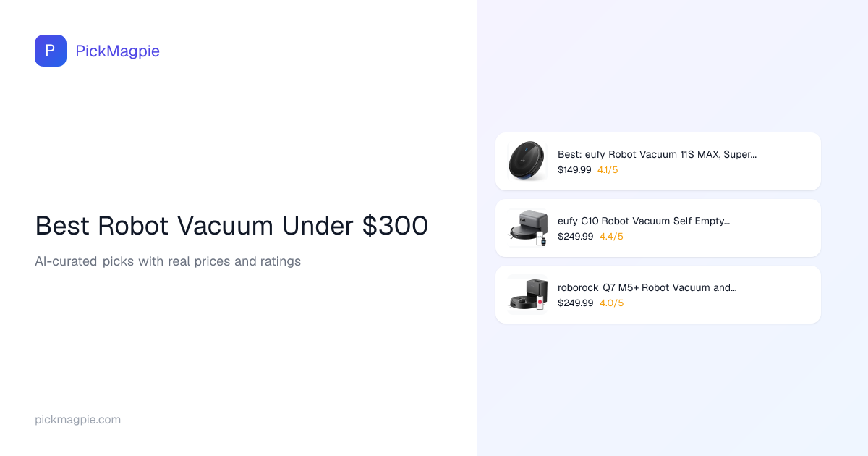Visit the pickmagpie.com footer link
The width and height of the screenshot is (868, 456).
[x=77, y=420]
